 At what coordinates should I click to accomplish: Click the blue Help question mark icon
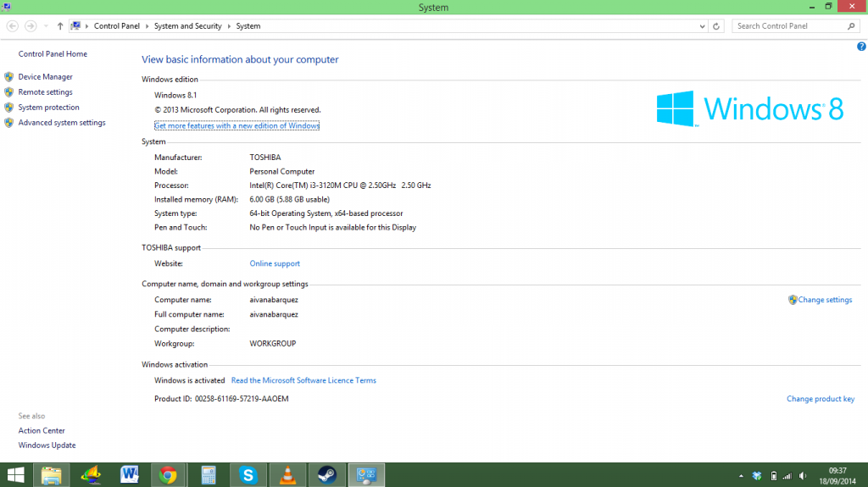tap(861, 47)
